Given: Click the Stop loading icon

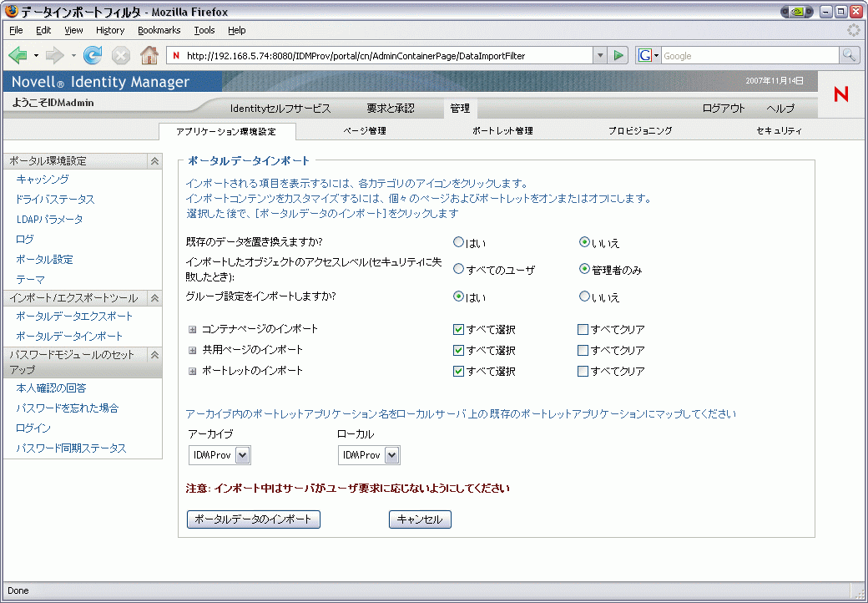Looking at the screenshot, I should point(121,55).
